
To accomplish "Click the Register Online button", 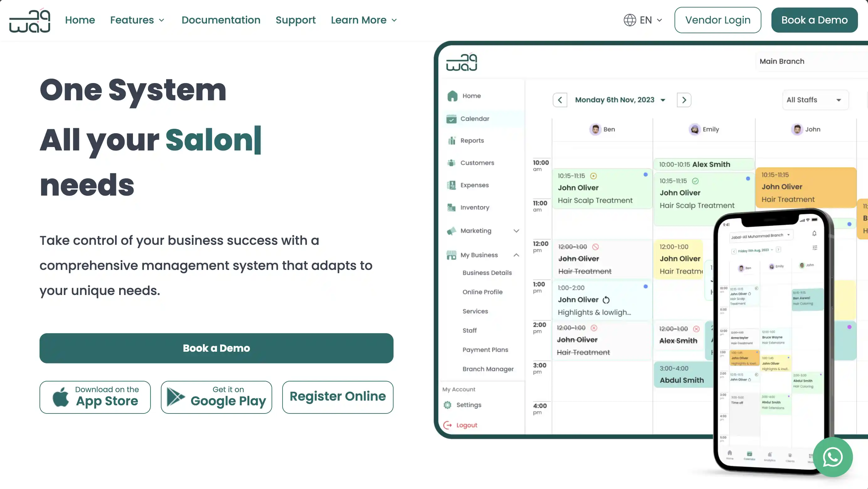I will point(337,397).
